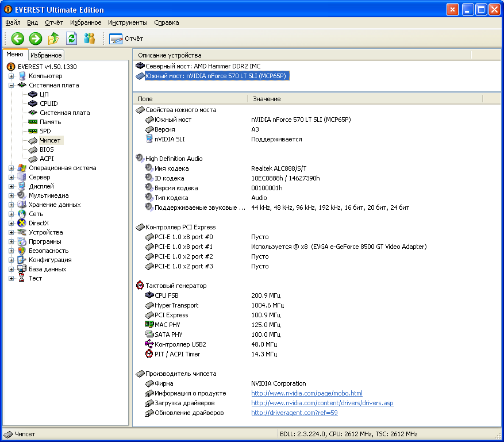The width and height of the screenshot is (504, 442).
Task: Click the Мультимедиа speaker icon
Action: (22, 195)
